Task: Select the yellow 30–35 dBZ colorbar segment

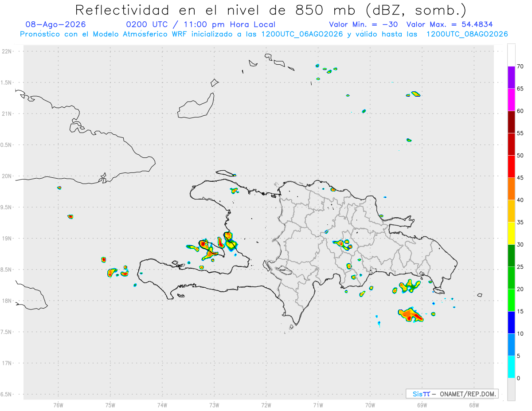Action: (x=511, y=233)
